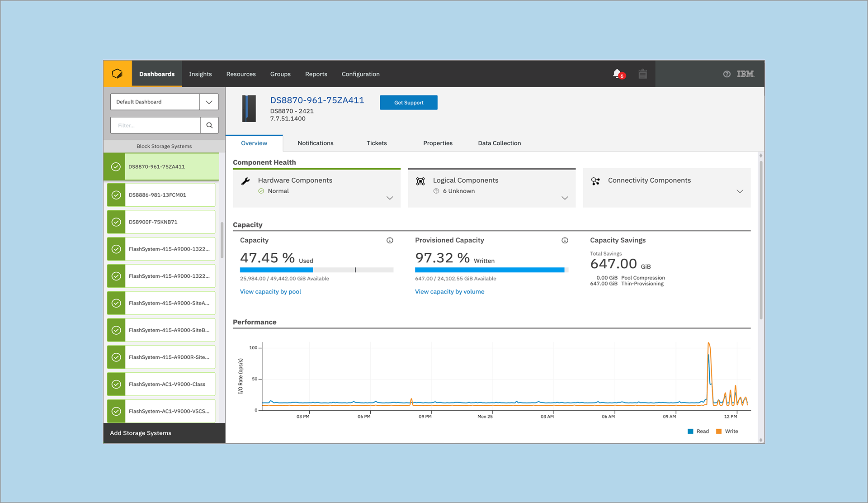Expand the Connectivity Components card
Viewport: 868px width, 503px height.
point(740,191)
